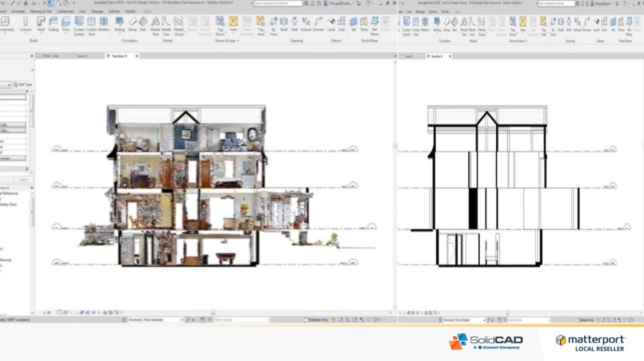Select Model Text tool in left ribbon
Image resolution: width=644 pixels, height=361 pixels.
(155, 24)
